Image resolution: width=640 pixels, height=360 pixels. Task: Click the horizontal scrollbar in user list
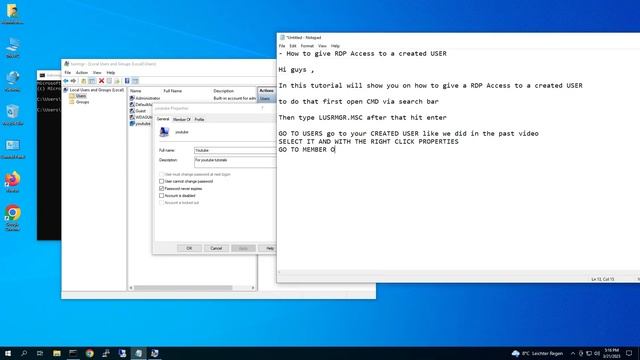coord(183,288)
